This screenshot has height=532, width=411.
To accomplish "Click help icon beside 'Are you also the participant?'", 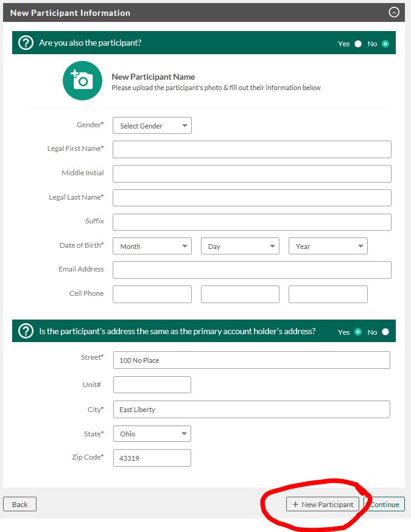I will (x=26, y=43).
